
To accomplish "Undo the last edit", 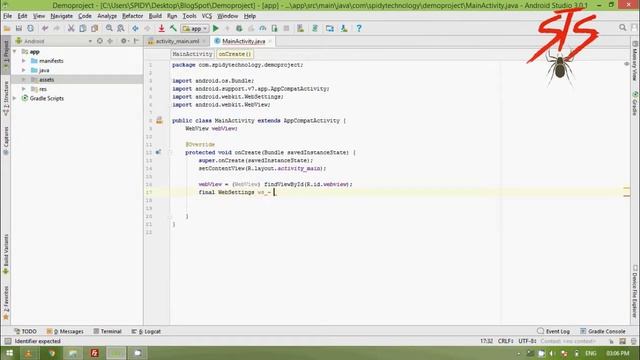I will point(45,29).
